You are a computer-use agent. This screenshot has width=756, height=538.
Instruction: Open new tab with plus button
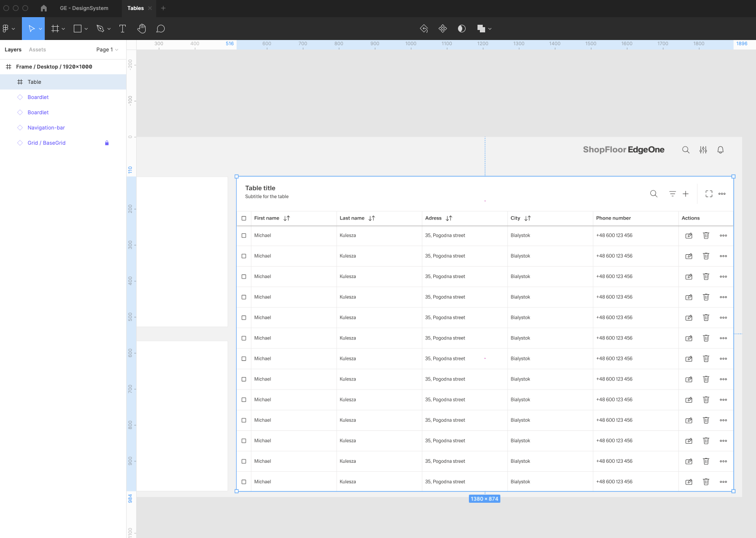pos(163,8)
